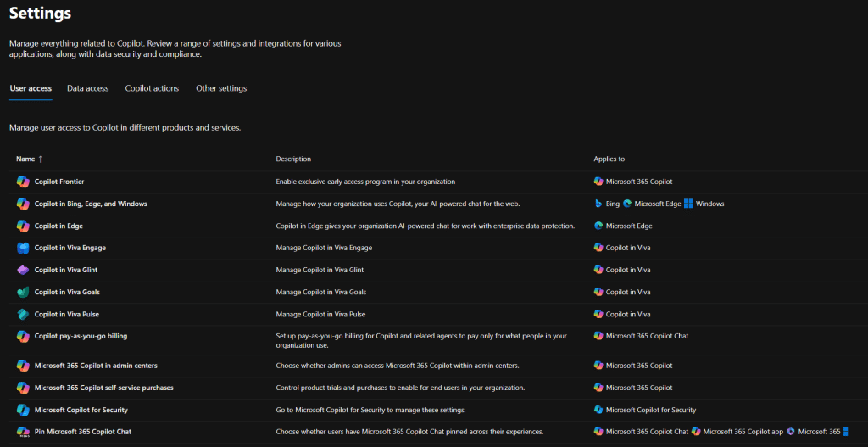Viewport: 868px width, 447px height.
Task: Click the Microsoft Edge icon next to Bing
Action: click(627, 204)
